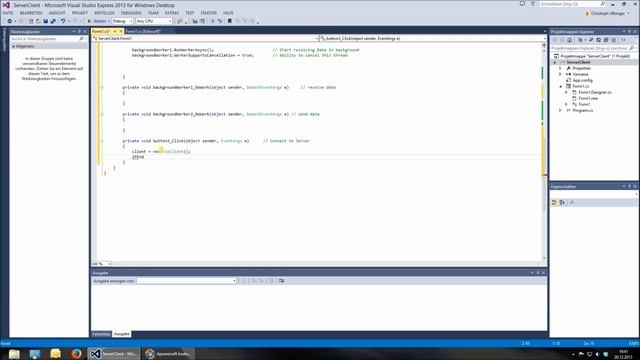
Task: Open the ERSTELLEN menu
Action: [x=104, y=13]
